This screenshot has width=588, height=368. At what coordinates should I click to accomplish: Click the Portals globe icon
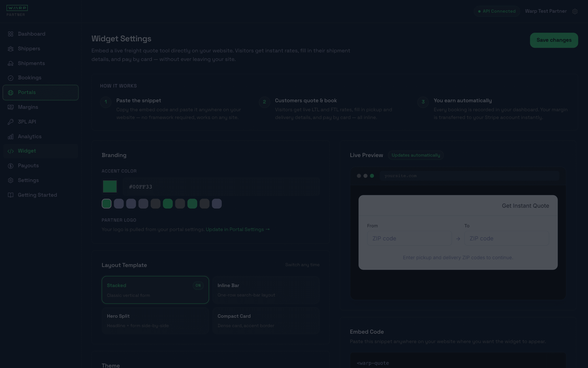[10, 92]
